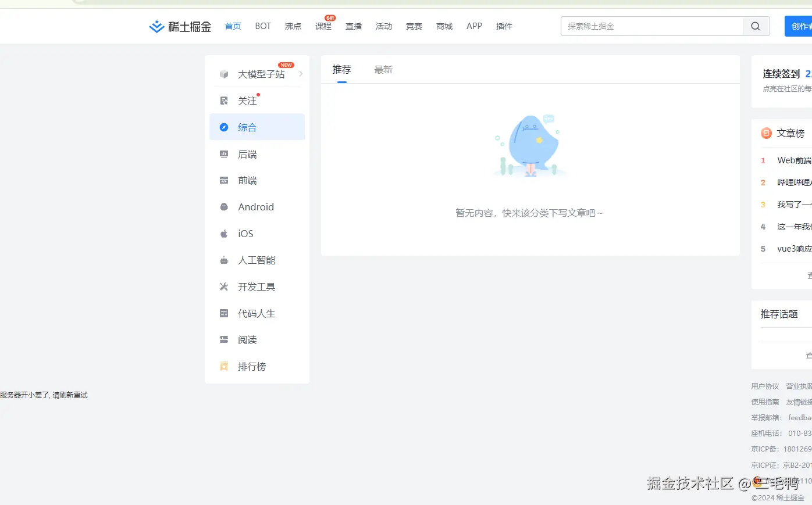Click the 文章榜 medal icon
This screenshot has width=812, height=505.
click(x=765, y=133)
